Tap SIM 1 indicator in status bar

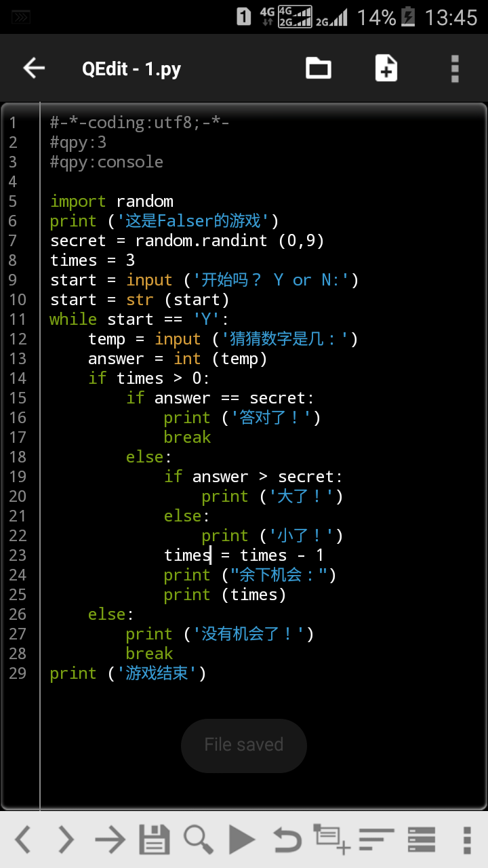[244, 17]
